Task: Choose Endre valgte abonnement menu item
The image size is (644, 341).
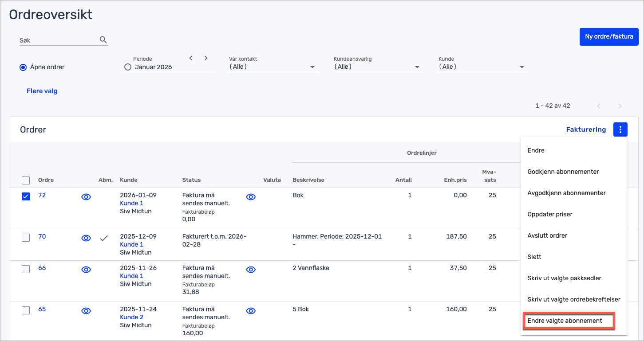Action: (x=565, y=321)
